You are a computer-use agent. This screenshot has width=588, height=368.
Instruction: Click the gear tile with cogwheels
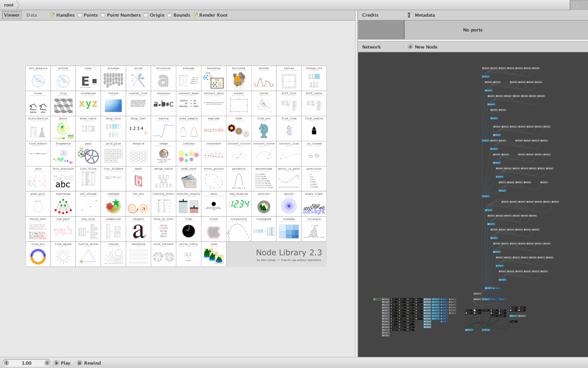[x=88, y=154]
